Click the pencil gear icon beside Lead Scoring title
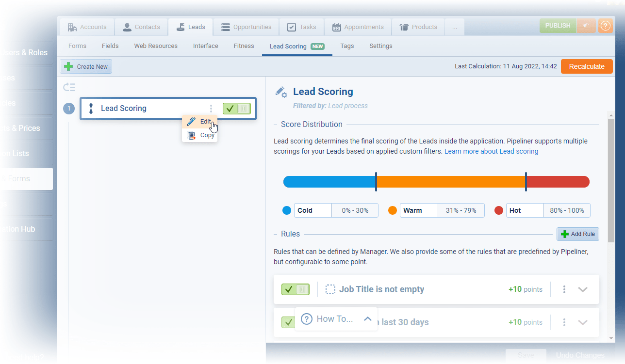 tap(281, 92)
